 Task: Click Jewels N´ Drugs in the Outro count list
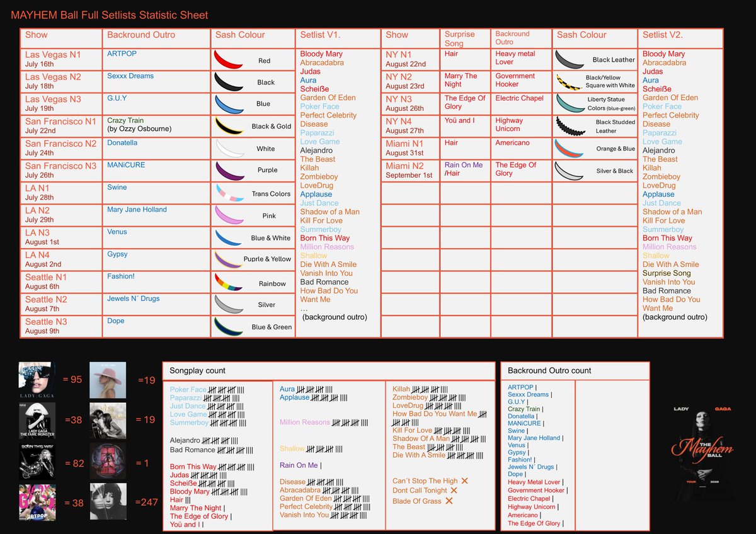click(530, 467)
